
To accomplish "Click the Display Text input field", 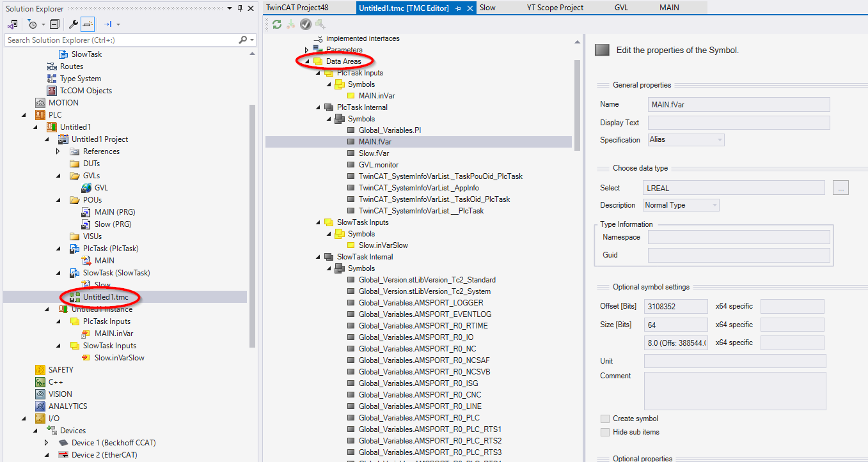I will [738, 123].
